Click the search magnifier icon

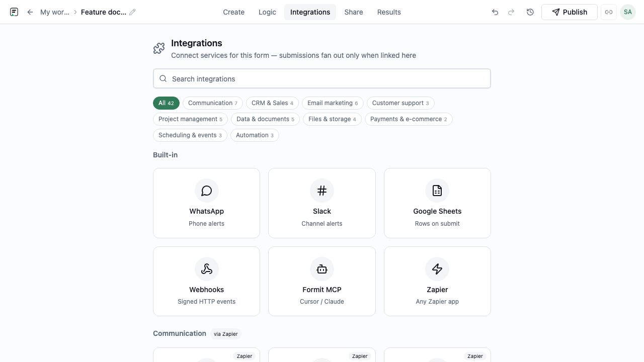click(x=163, y=78)
